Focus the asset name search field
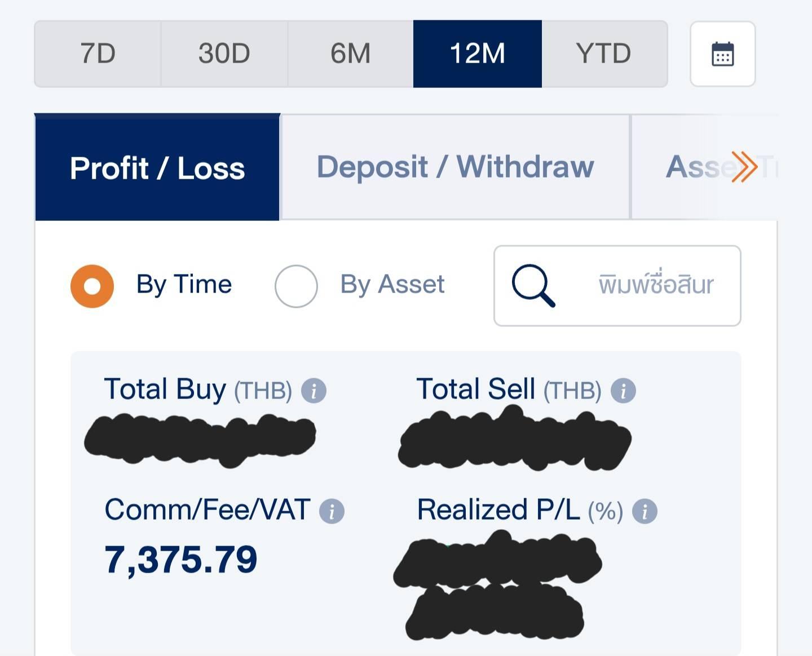Viewport: 812px width, 656px height. [617, 286]
